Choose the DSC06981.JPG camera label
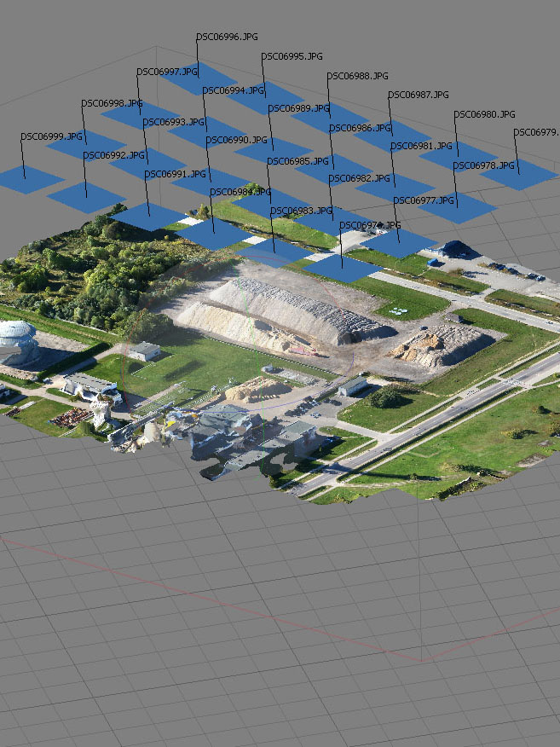This screenshot has width=560, height=747. click(421, 146)
